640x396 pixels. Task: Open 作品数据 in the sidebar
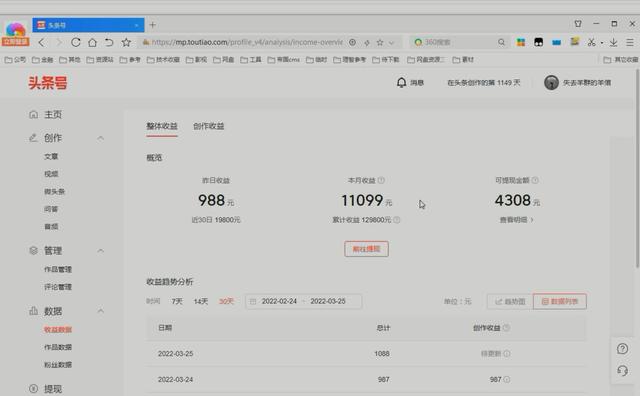58,347
